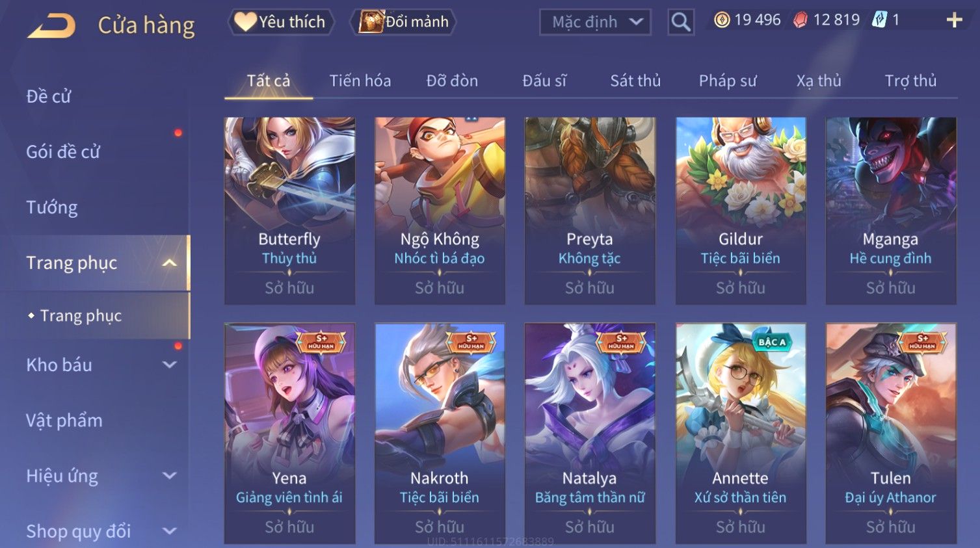Expand the Kho báu sidebar section
This screenshot has height=548, width=980.
pos(169,365)
